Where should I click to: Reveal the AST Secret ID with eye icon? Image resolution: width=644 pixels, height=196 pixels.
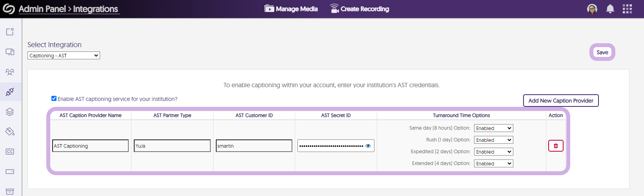tap(368, 146)
